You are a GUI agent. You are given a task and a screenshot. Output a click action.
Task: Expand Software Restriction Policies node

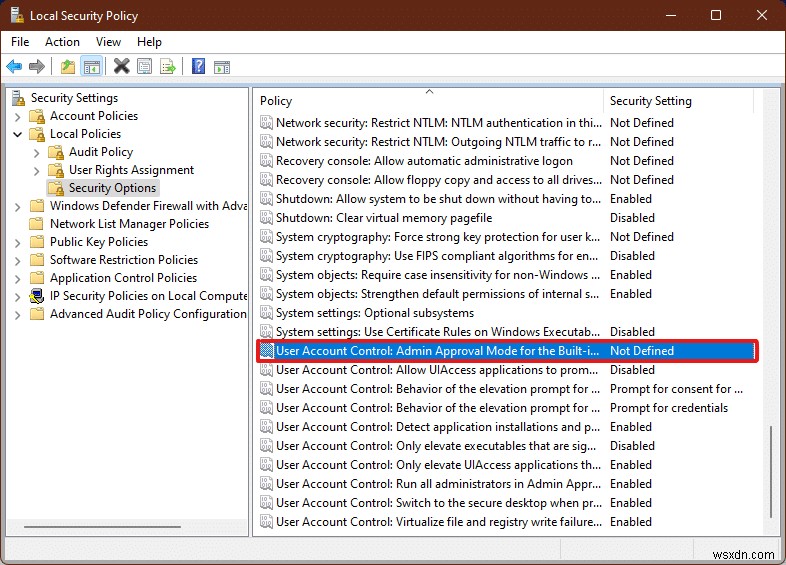18,261
